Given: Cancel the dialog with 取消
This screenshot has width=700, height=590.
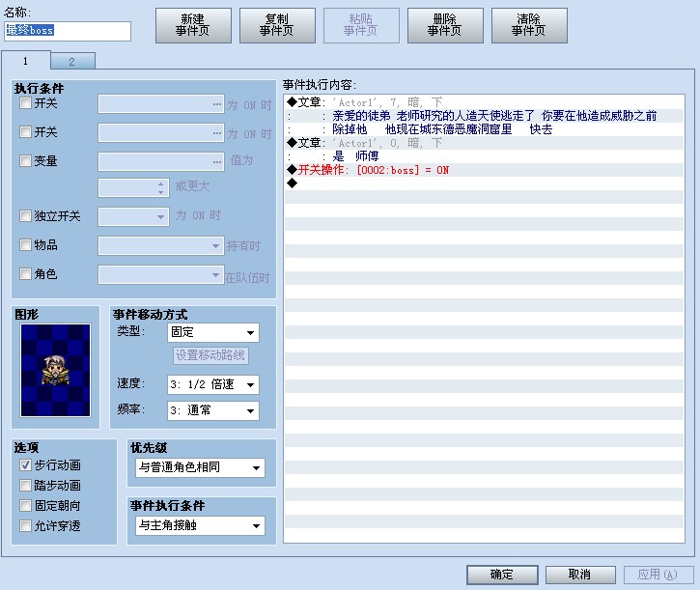Looking at the screenshot, I should tap(580, 575).
